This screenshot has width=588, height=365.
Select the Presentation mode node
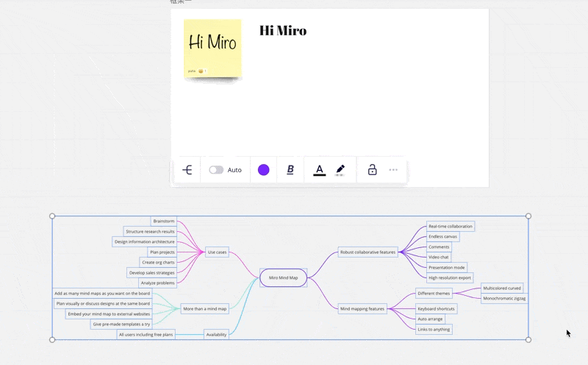click(447, 268)
